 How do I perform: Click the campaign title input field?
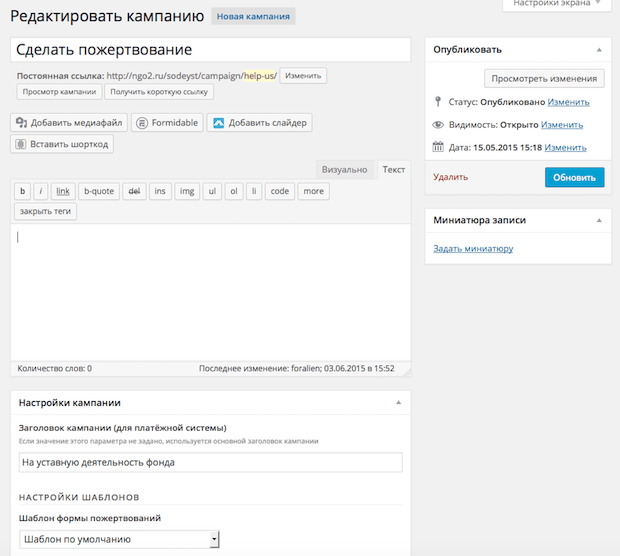[x=211, y=49]
